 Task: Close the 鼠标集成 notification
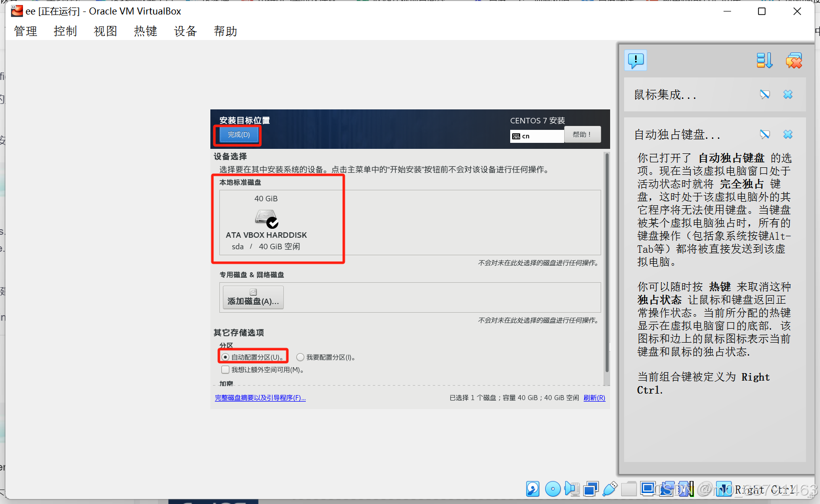coord(788,94)
